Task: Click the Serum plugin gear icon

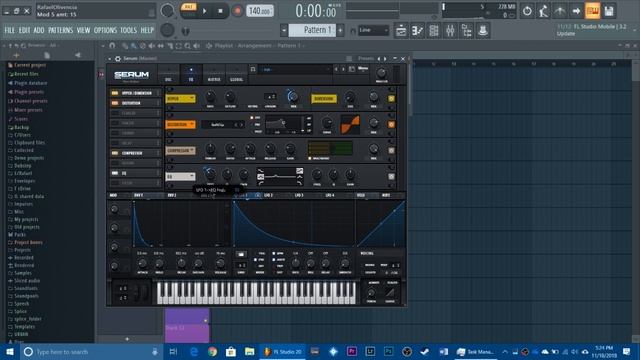Action: click(x=118, y=59)
